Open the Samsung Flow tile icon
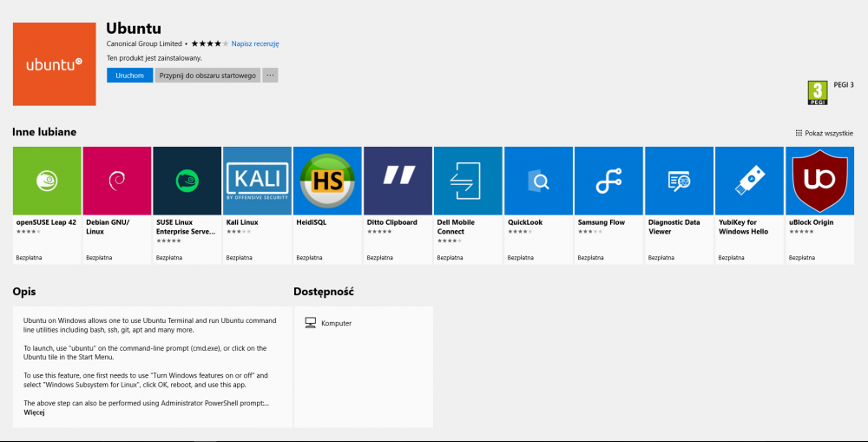 pyautogui.click(x=609, y=181)
